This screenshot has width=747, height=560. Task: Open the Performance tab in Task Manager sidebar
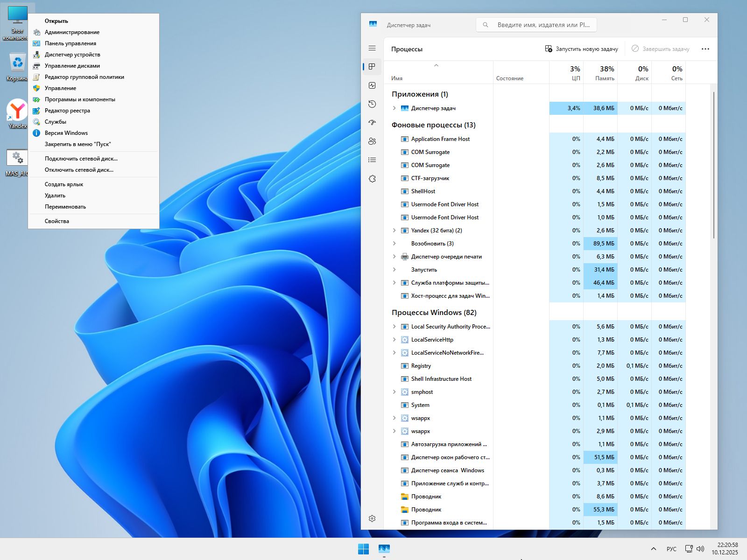click(x=372, y=85)
